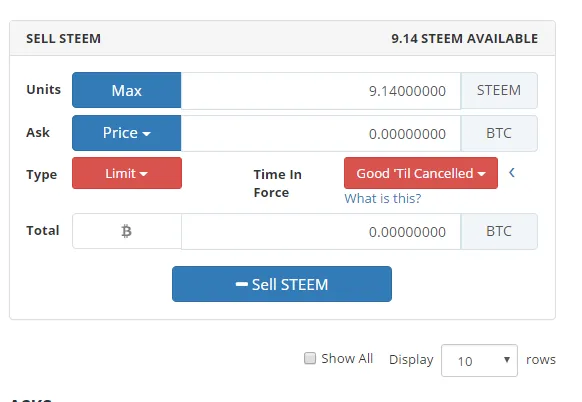Click the BTC label beside the Ask field

click(499, 133)
